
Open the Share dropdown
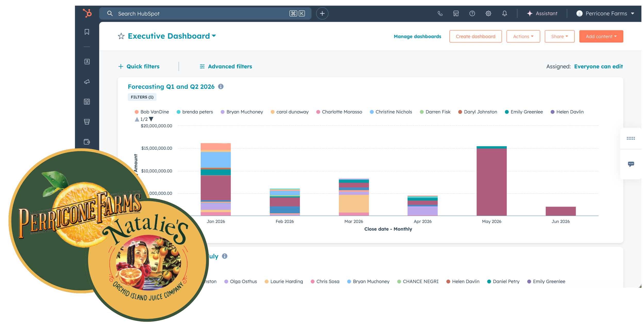pyautogui.click(x=559, y=36)
